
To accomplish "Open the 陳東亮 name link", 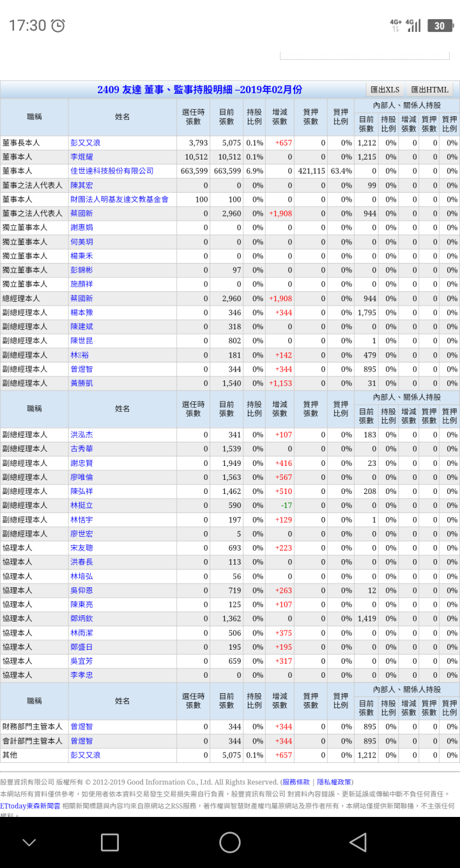I will point(81,604).
